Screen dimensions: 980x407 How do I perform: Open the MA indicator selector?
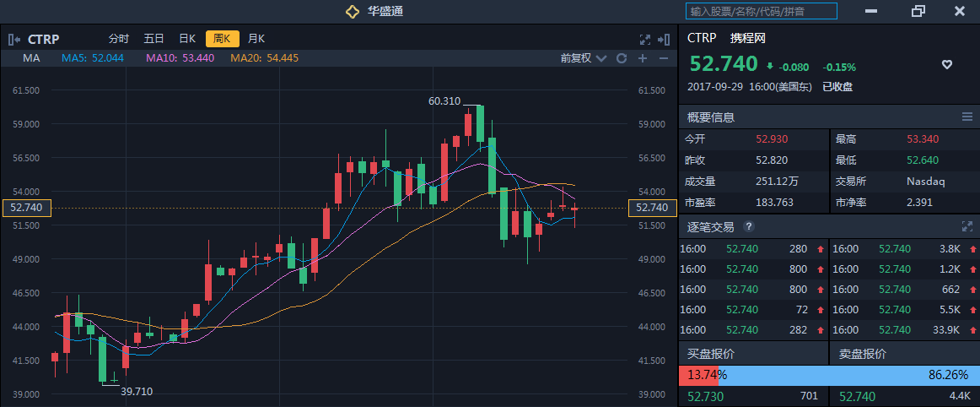tap(32, 58)
